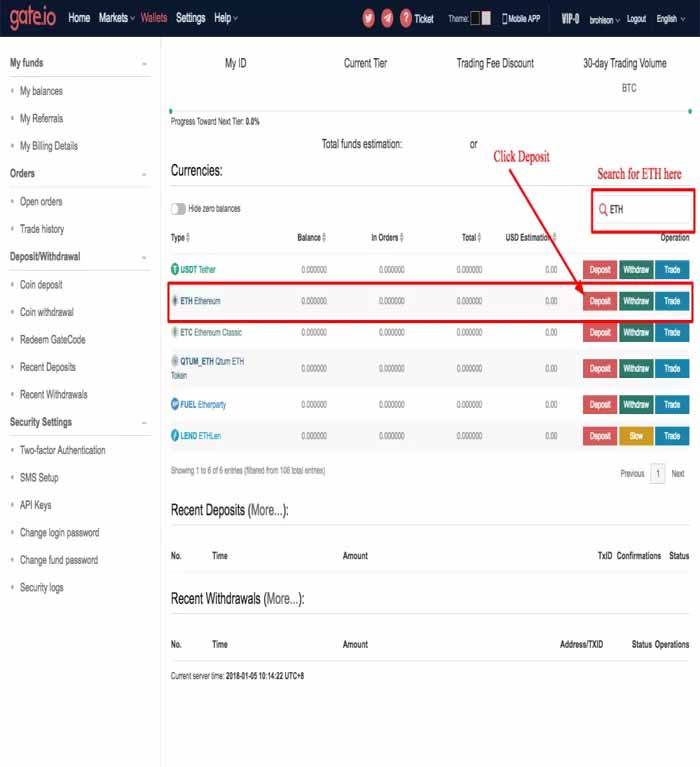Open the English language dropdown
700x767 pixels.
coord(671,19)
